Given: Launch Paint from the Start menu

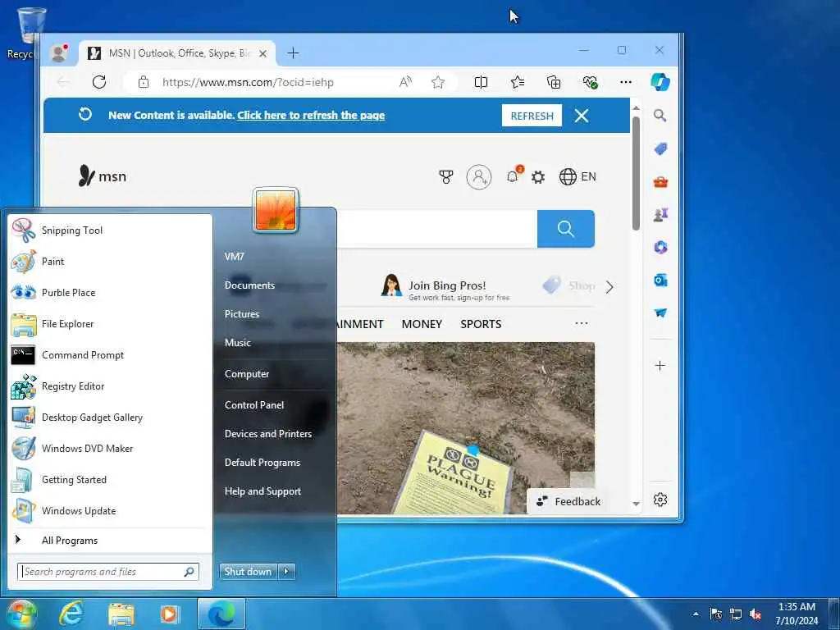Looking at the screenshot, I should click(109, 262).
